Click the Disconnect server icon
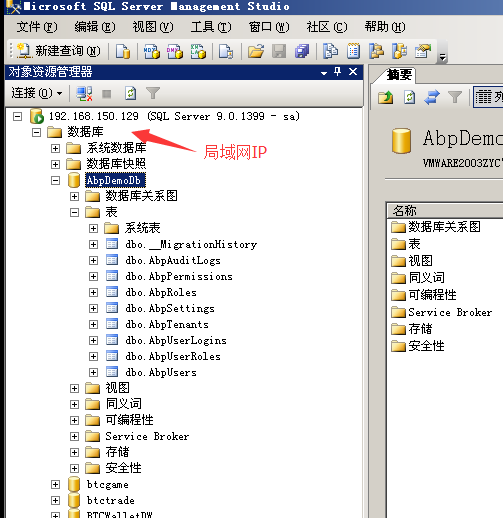This screenshot has width=503, height=518. [x=84, y=93]
